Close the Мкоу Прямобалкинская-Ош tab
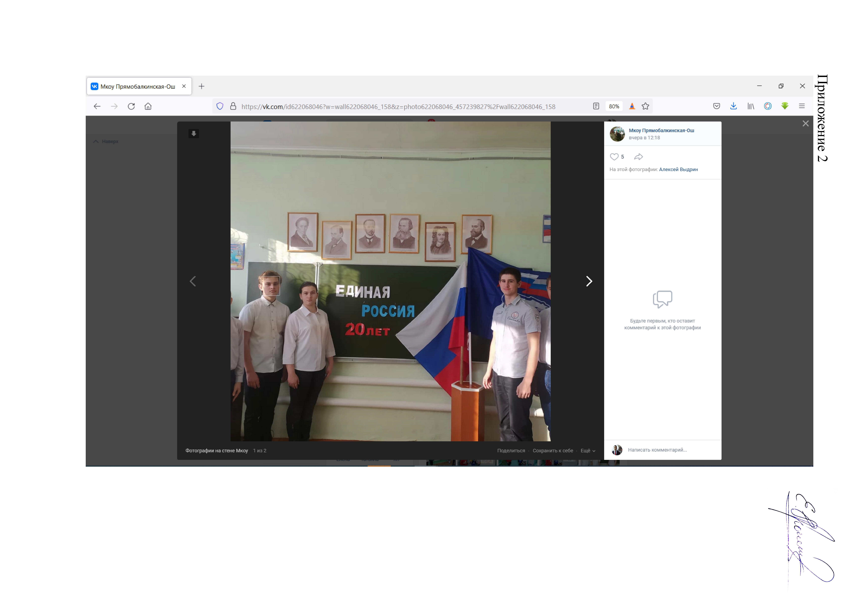 184,86
